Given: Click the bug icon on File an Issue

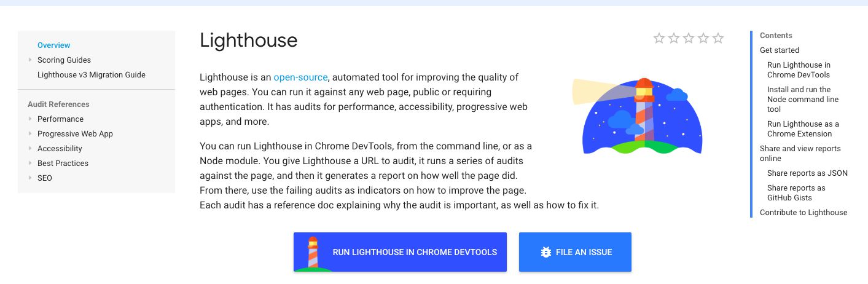Looking at the screenshot, I should point(545,252).
